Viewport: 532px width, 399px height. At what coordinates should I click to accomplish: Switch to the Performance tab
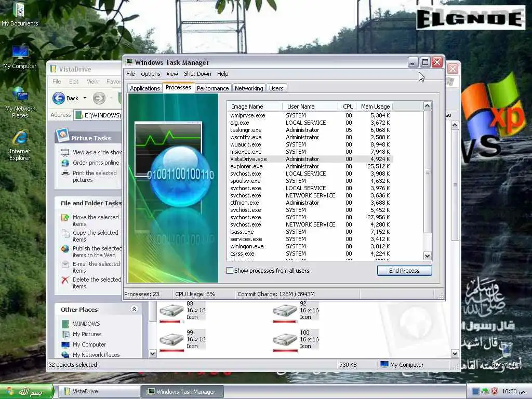tap(212, 88)
